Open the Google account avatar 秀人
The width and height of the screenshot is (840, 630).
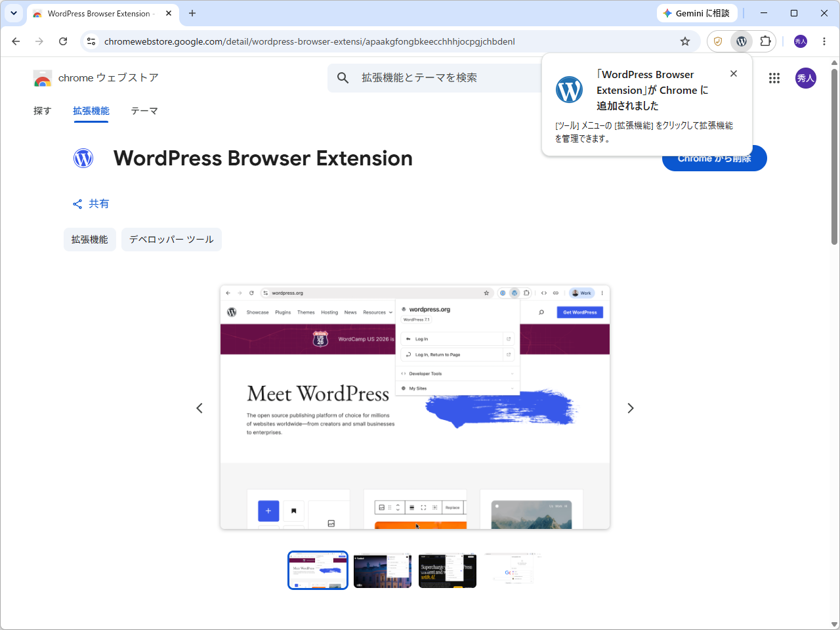point(806,78)
